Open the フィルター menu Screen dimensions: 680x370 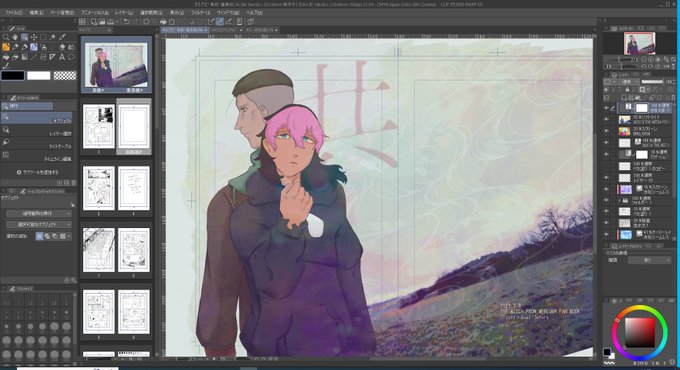201,13
